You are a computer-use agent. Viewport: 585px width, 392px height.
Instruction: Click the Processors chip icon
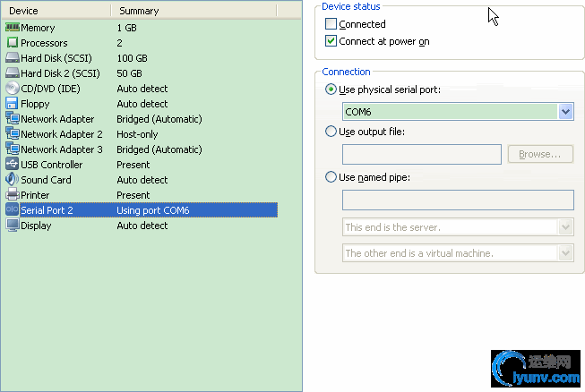[13, 42]
